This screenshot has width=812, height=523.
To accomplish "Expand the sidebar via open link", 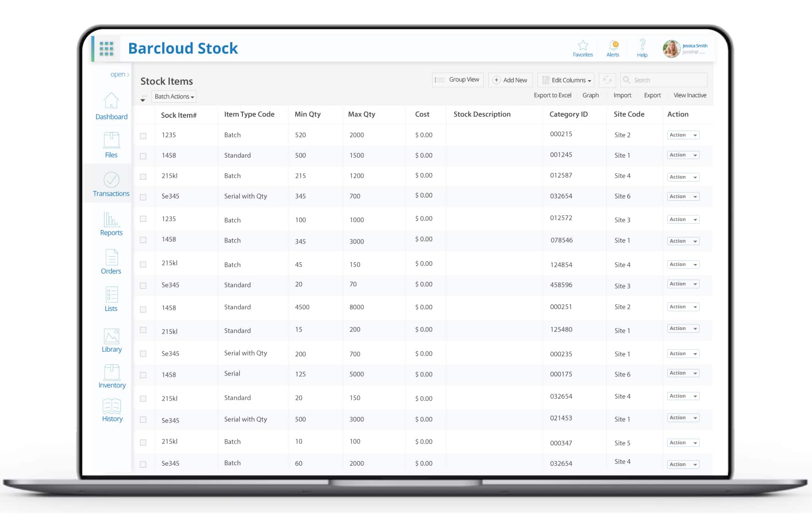I will [120, 74].
